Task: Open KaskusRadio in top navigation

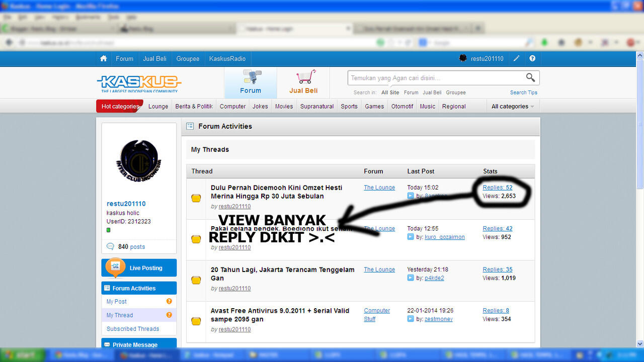Action: (x=227, y=59)
